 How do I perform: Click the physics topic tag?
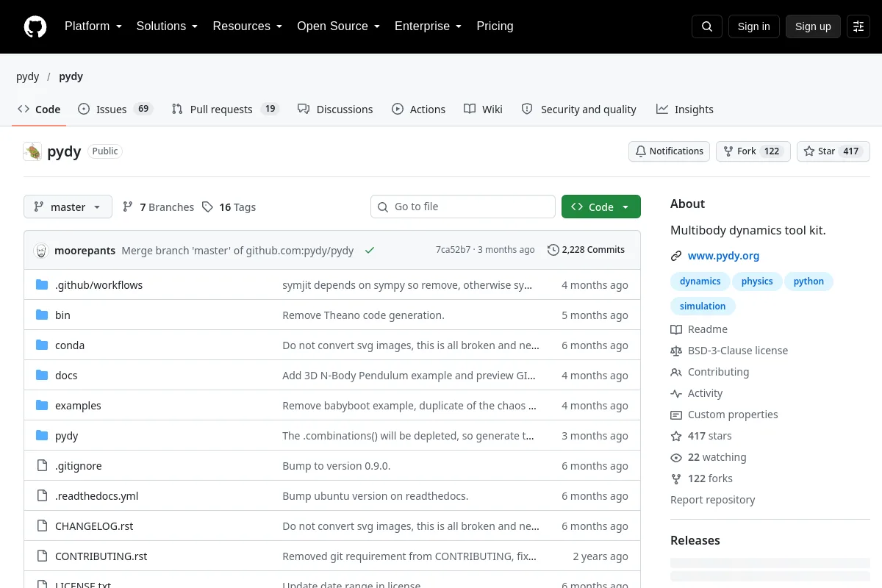[757, 282]
